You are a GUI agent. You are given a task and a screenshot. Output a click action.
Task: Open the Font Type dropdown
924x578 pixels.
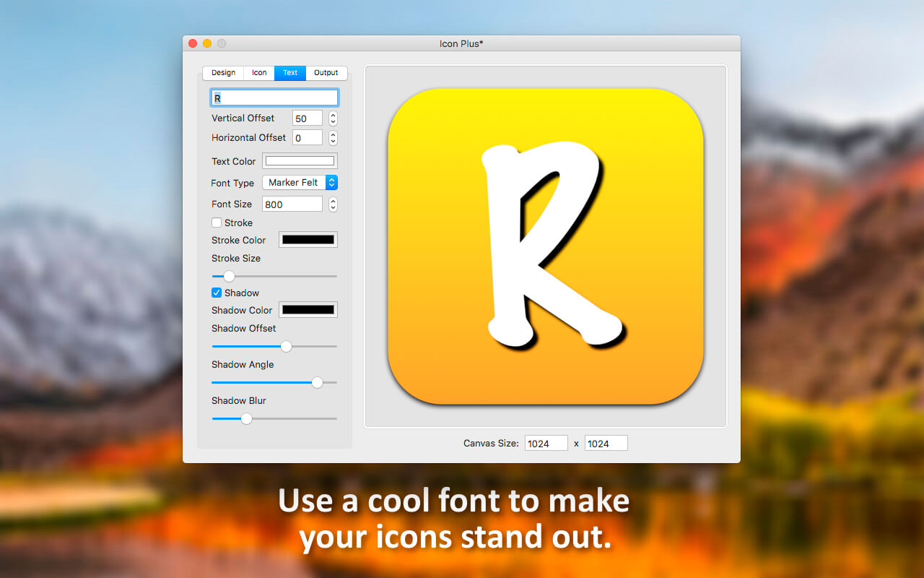(x=300, y=183)
